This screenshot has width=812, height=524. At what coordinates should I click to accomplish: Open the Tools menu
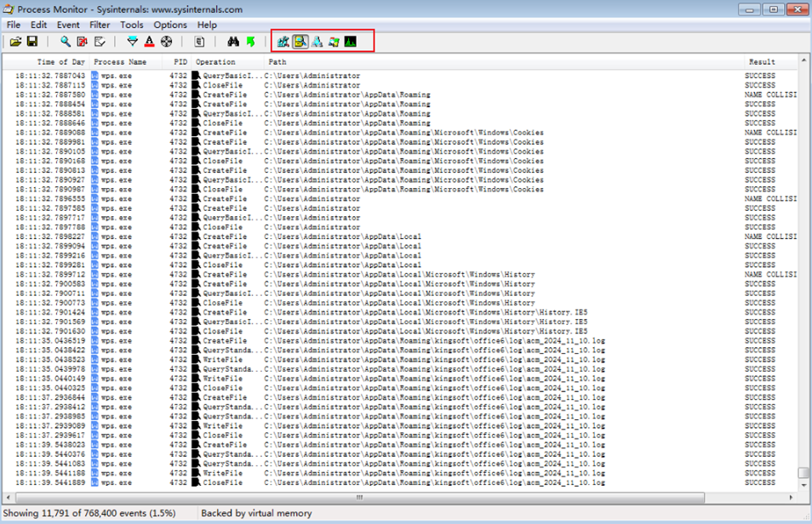click(x=132, y=25)
